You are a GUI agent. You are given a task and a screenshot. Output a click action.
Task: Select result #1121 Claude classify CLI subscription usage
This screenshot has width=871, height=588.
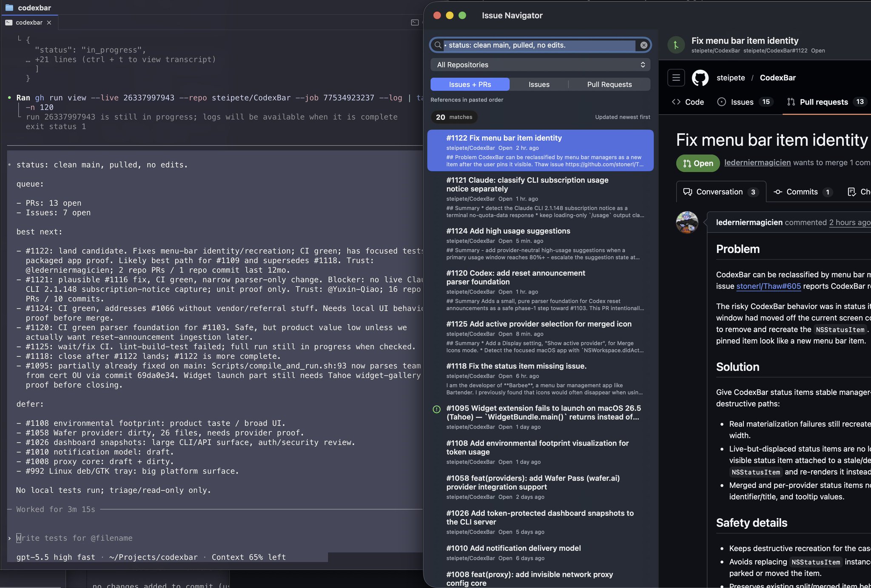click(x=540, y=197)
